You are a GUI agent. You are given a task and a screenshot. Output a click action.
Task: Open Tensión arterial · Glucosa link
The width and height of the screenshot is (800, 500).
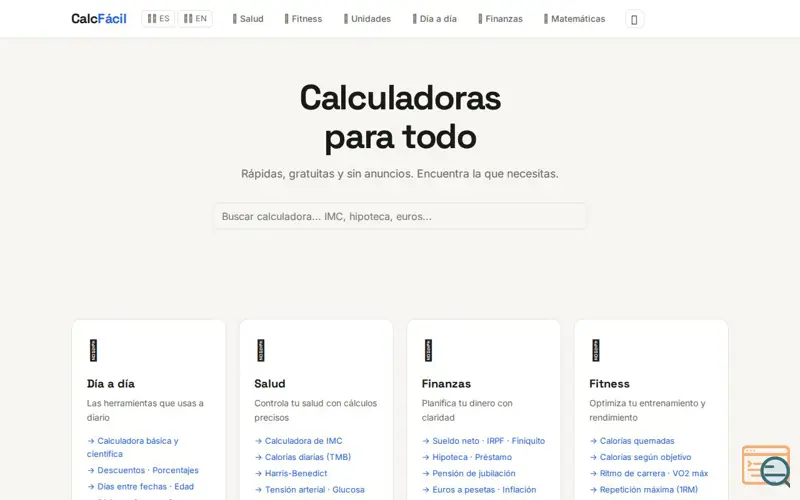coord(310,490)
